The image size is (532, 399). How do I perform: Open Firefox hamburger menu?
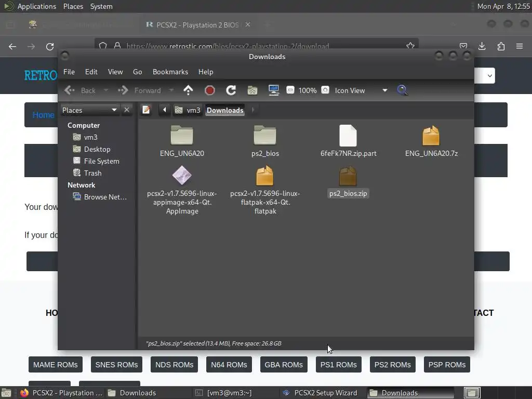(x=520, y=46)
